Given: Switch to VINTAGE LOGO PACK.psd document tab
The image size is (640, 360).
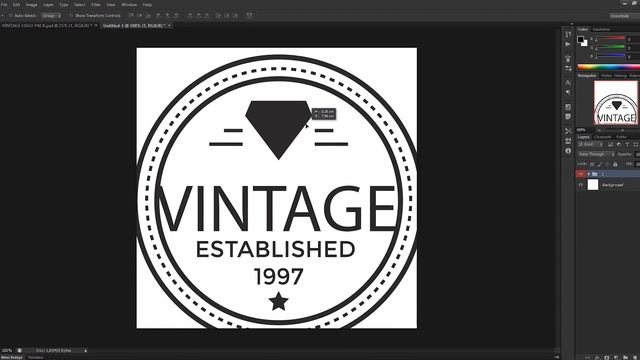Looking at the screenshot, I should pyautogui.click(x=46, y=25).
